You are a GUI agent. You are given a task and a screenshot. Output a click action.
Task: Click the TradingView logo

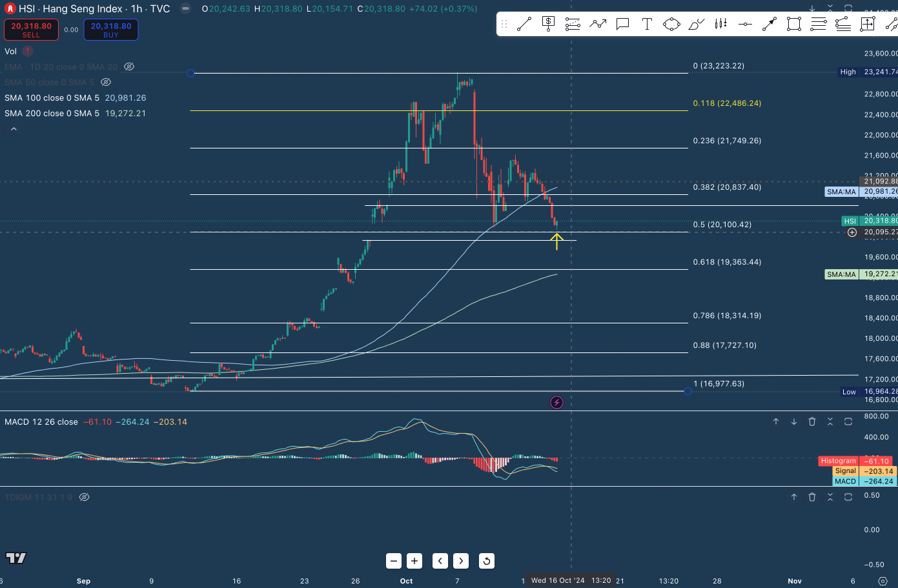[x=16, y=558]
